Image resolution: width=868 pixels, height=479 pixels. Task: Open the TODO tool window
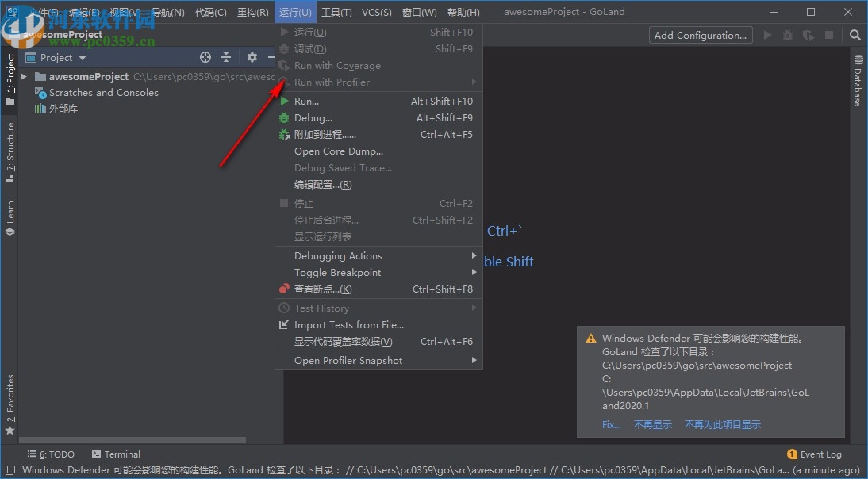coord(51,454)
